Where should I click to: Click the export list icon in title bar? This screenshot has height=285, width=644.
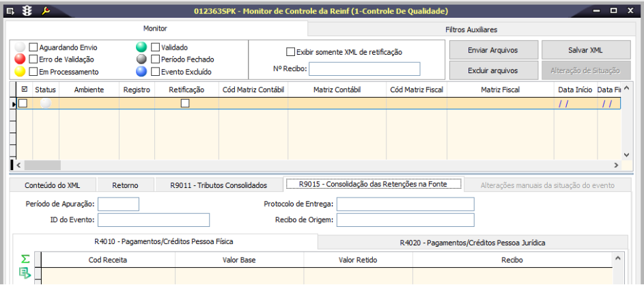pos(10,11)
